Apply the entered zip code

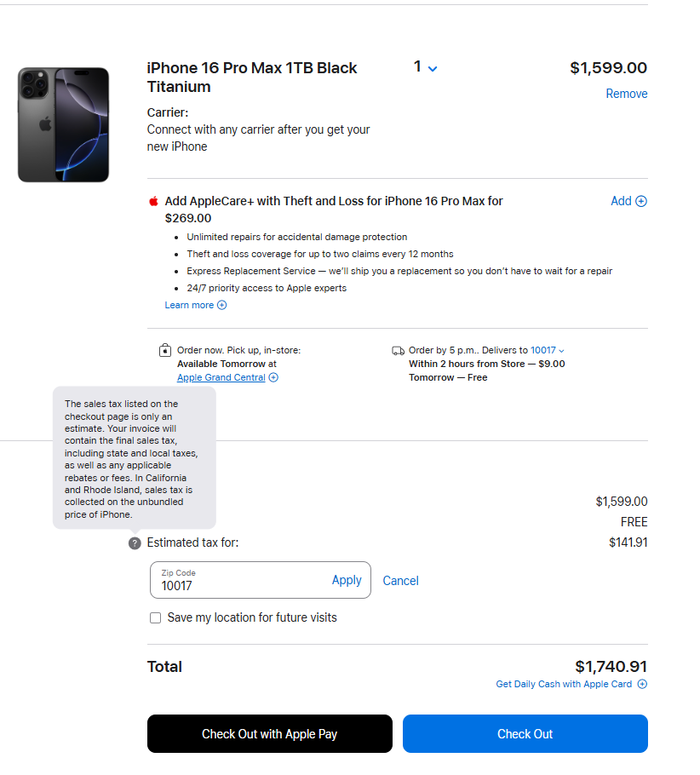pyautogui.click(x=347, y=580)
